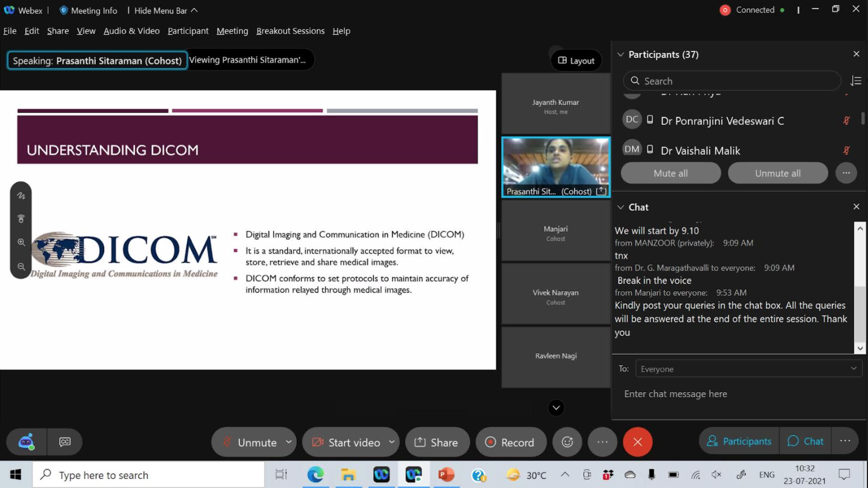Zoom in on the shared slide

click(21, 242)
